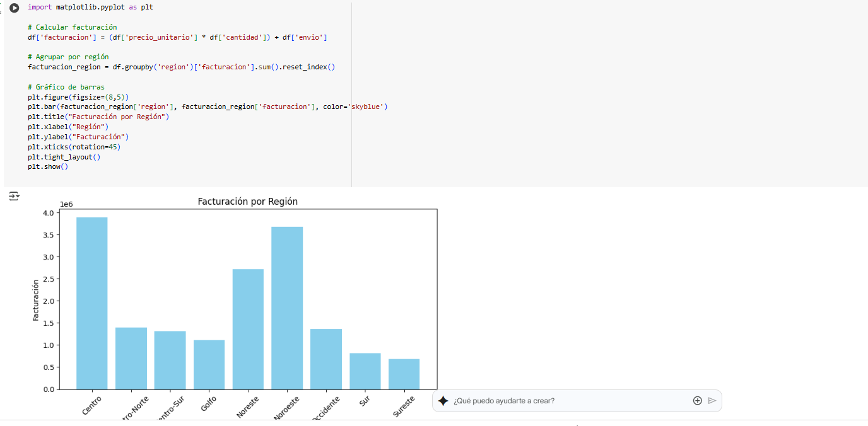Image resolution: width=868 pixels, height=426 pixels.
Task: Click the plt.show() line
Action: [48, 167]
